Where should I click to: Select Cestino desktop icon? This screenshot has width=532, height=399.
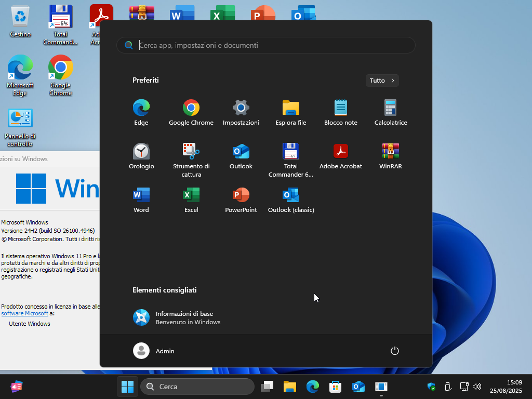(x=20, y=21)
